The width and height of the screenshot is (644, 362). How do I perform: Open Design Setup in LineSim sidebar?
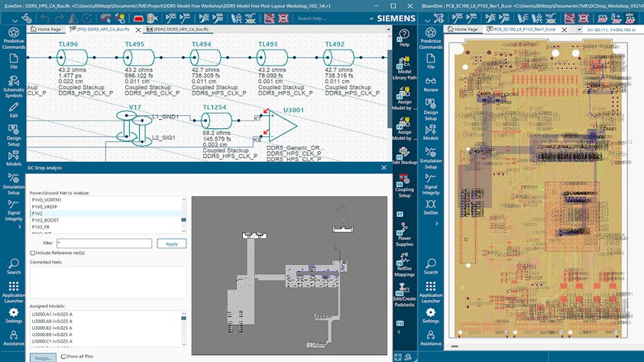(14, 135)
